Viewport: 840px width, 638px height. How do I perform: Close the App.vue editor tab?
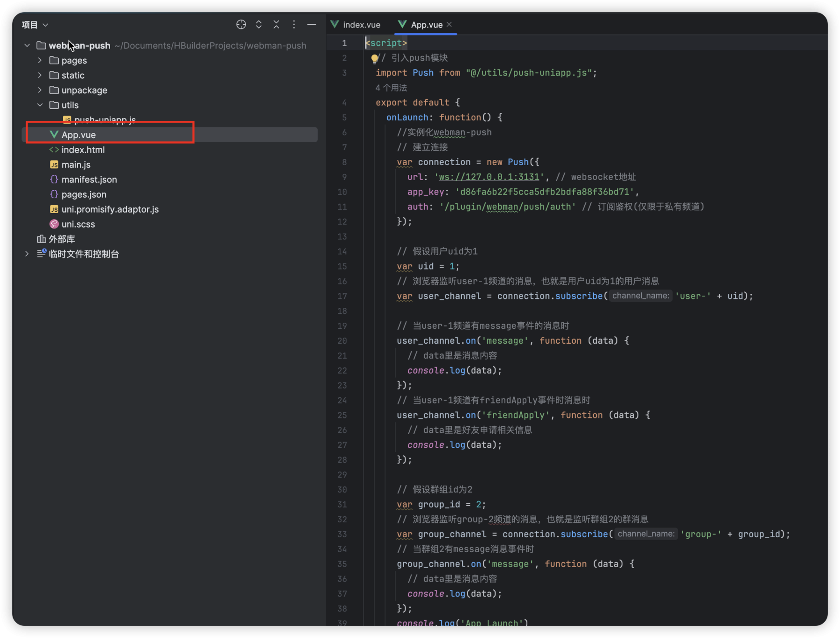point(449,25)
